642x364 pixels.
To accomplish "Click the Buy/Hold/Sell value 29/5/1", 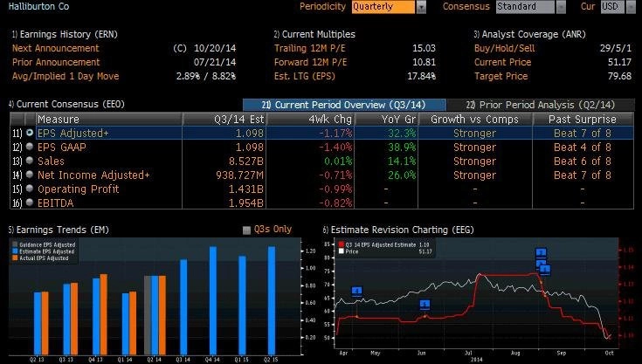I will (616, 48).
